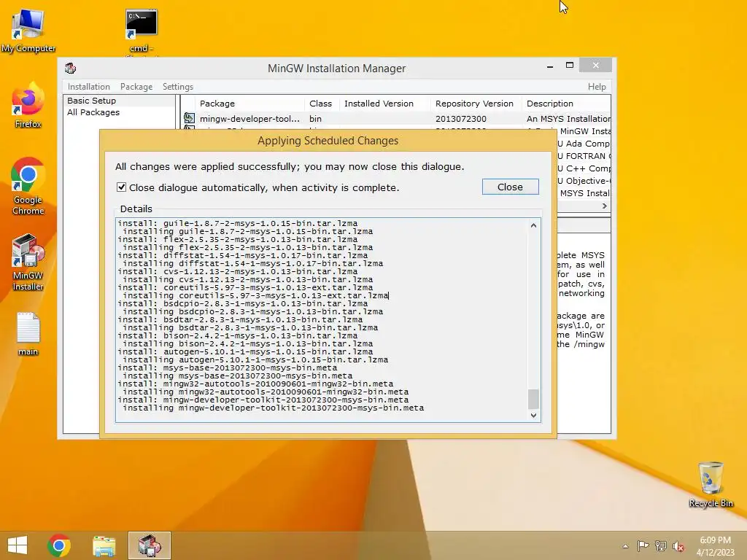Toggle Close dialogue automatically checkbox
Viewport: 747px width, 560px height.
pyautogui.click(x=122, y=187)
